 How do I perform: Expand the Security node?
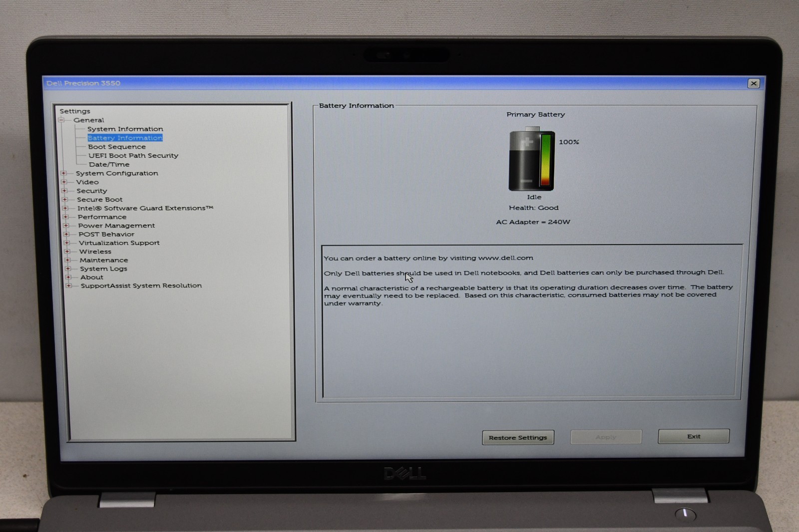pos(64,191)
